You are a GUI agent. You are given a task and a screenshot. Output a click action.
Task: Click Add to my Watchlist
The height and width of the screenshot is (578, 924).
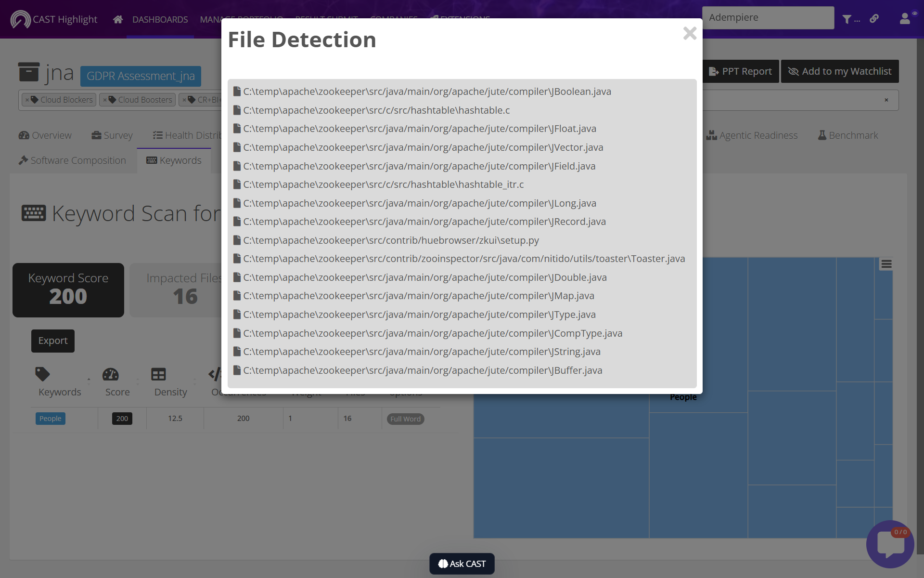click(x=840, y=71)
